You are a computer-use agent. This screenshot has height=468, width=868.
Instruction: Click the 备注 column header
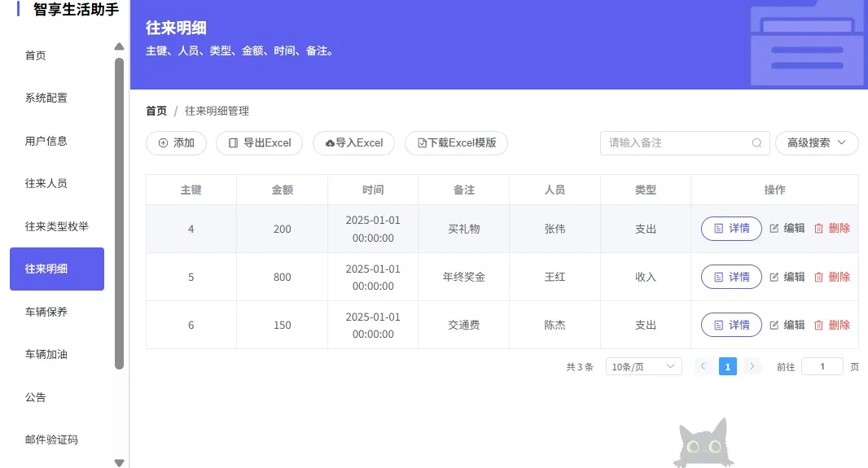464,190
